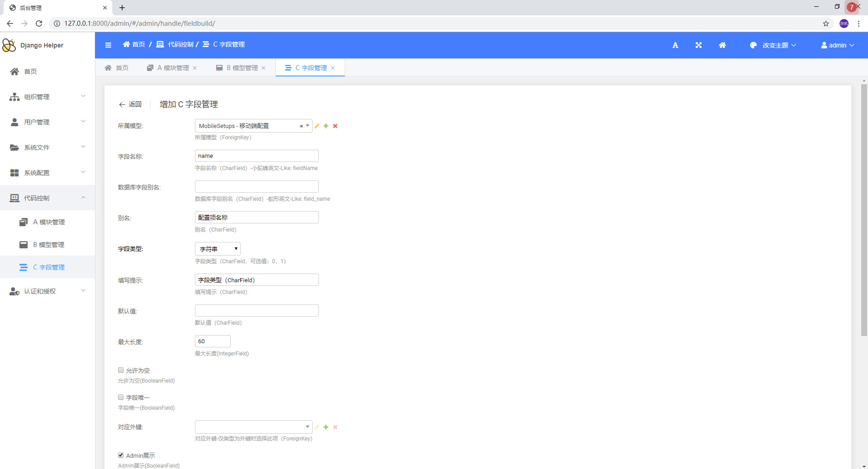The height and width of the screenshot is (469, 868).
Task: Bookmark this page with star icon
Action: coord(825,24)
